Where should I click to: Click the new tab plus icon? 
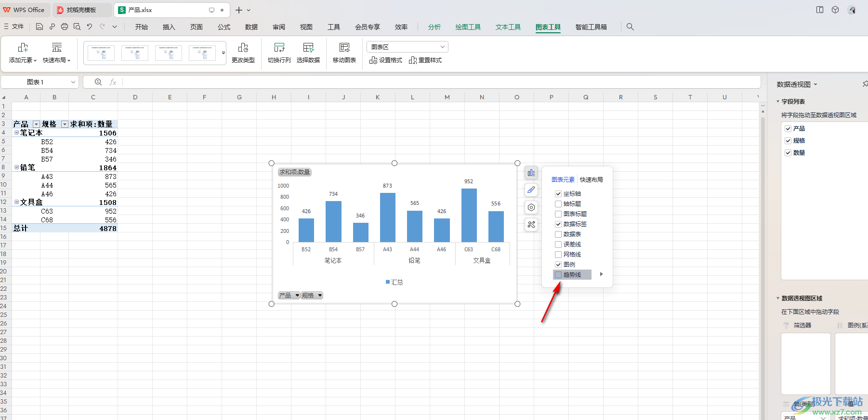click(239, 10)
